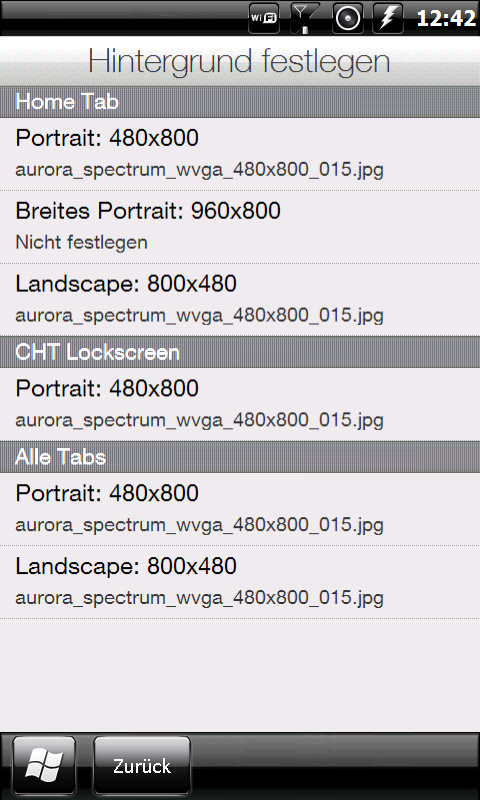The width and height of the screenshot is (480, 800).
Task: Tap the Nicht festlegen value text
Action: [x=81, y=242]
